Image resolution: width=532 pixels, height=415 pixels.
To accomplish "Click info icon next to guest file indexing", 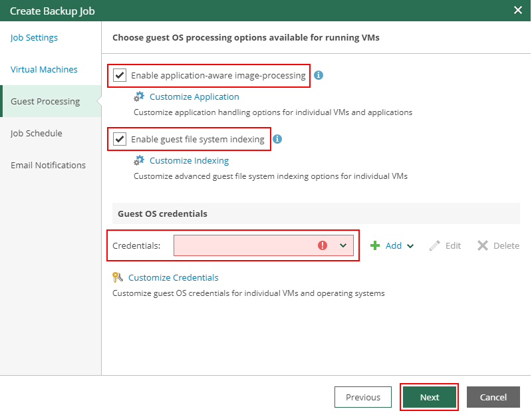I will tap(277, 139).
